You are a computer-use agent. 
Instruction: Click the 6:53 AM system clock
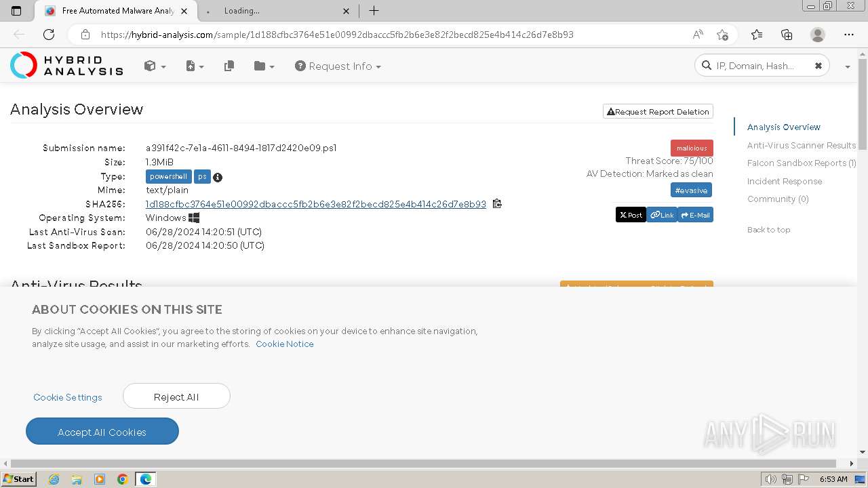pos(833,479)
